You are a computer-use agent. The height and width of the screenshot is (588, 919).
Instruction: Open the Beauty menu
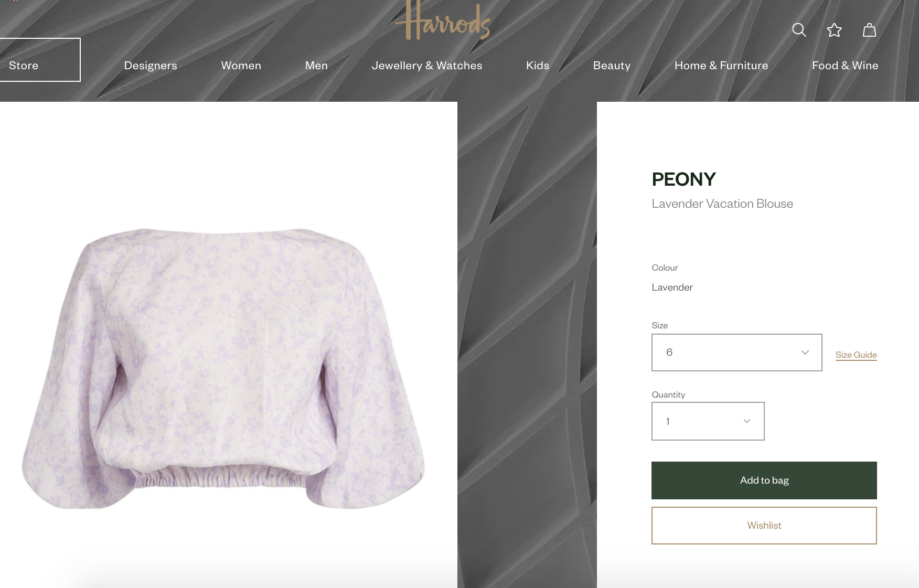click(x=612, y=66)
